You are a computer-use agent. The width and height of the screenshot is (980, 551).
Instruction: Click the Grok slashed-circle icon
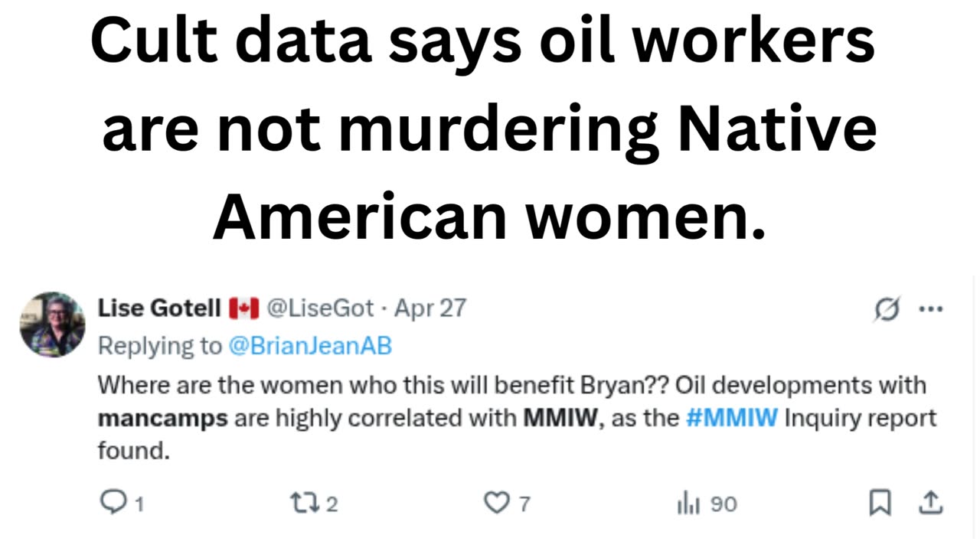click(886, 309)
